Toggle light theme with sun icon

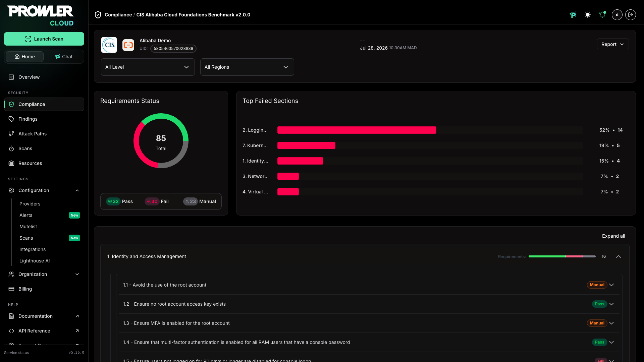[588, 15]
